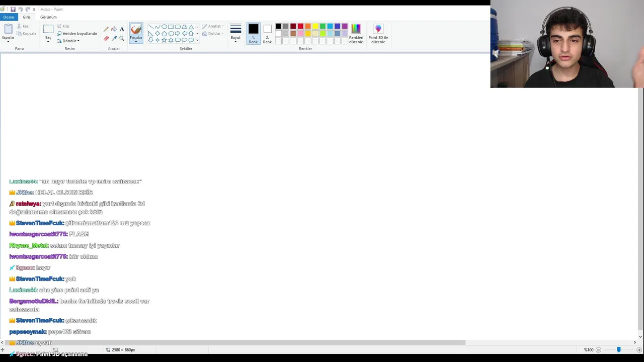Choose the green color swatch
The image size is (644, 362).
pos(323,26)
